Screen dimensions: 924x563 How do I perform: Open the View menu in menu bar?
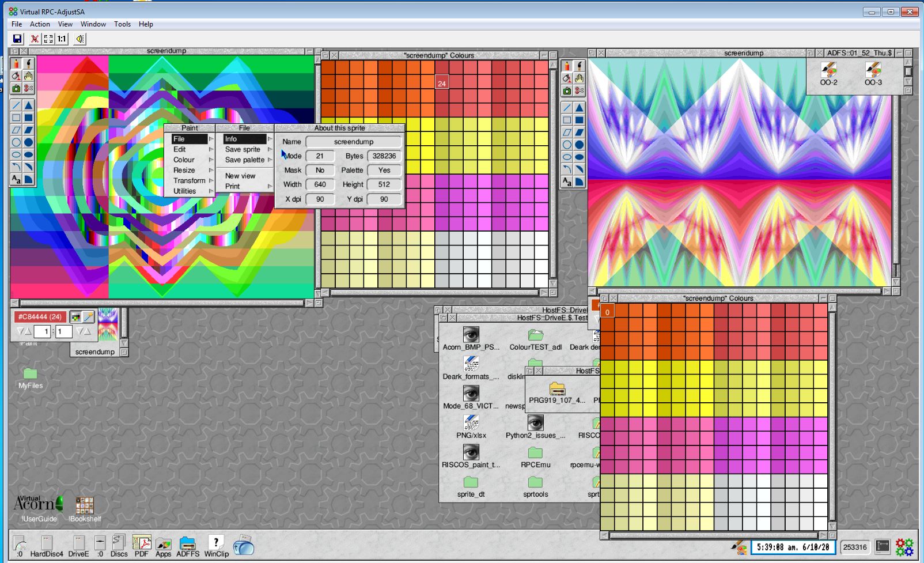point(65,24)
